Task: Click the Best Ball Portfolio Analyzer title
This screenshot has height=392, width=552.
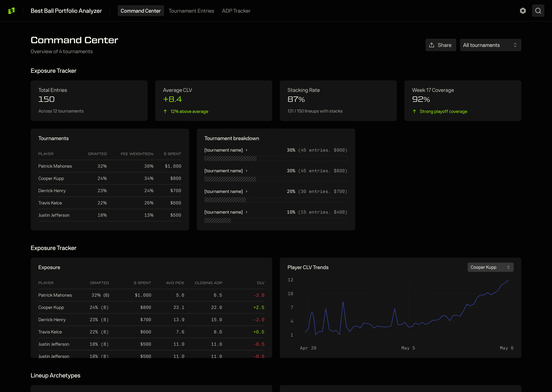Action: coord(66,11)
